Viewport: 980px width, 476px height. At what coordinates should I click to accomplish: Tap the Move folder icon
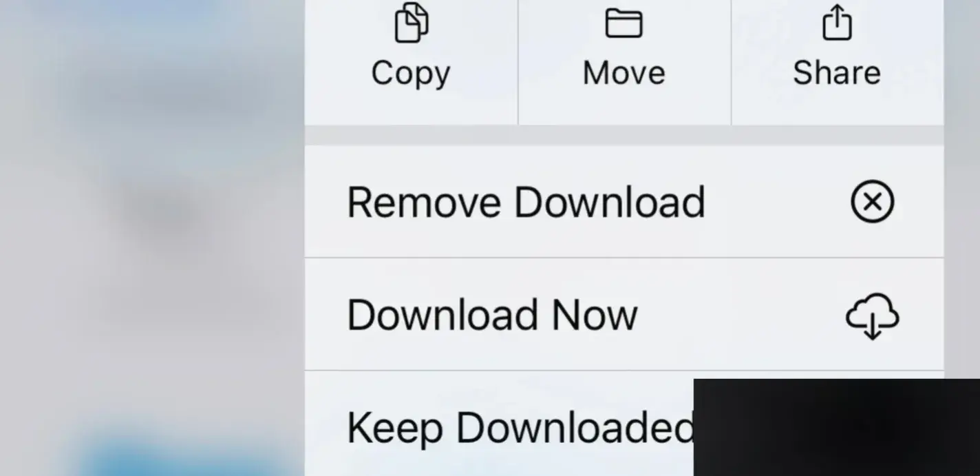click(624, 23)
